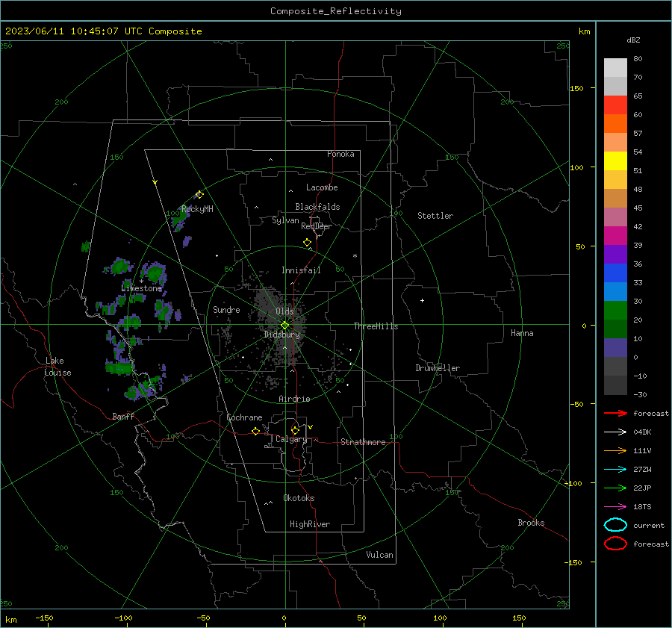
Task: Click the red forecast ellipse icon
Action: [615, 544]
